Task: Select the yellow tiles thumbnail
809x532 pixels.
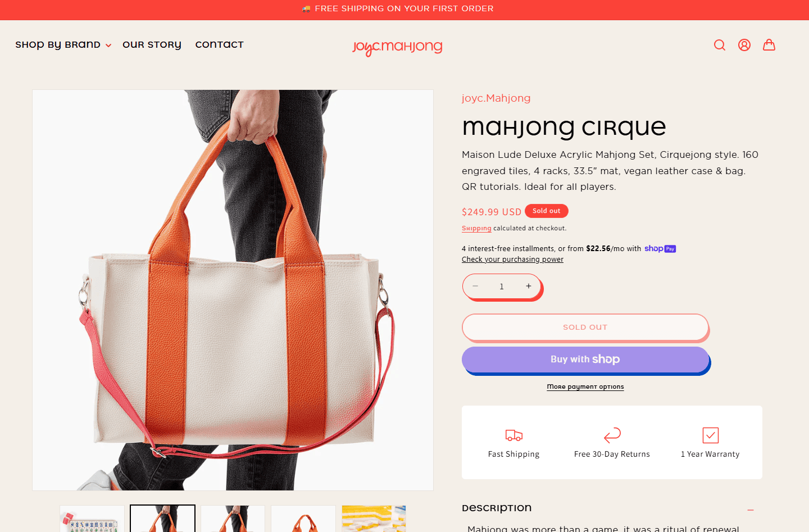Action: 374,519
